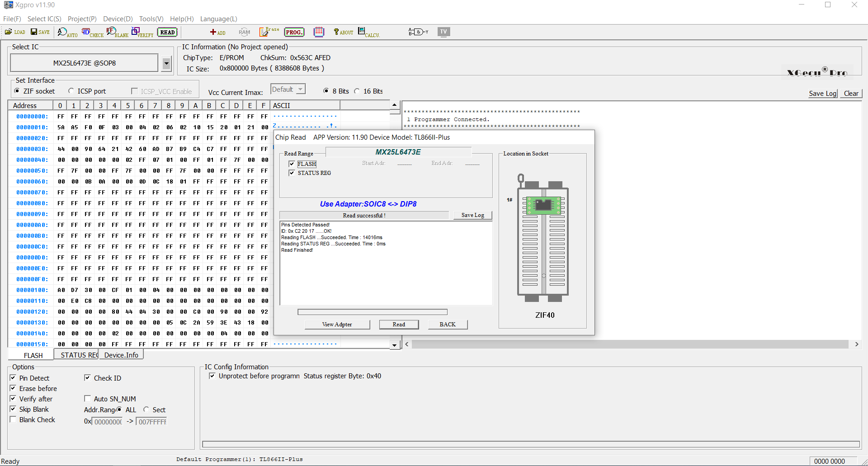Open the Help(H) menu

point(182,19)
